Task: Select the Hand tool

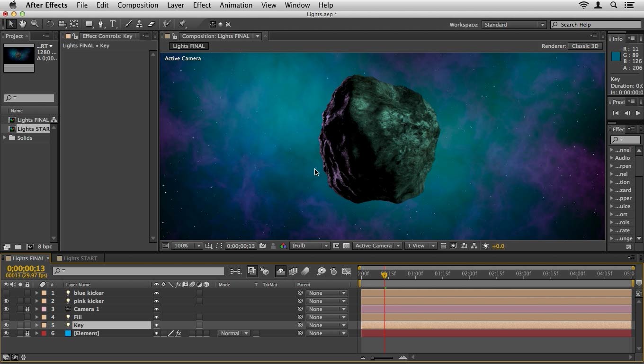Action: pyautogui.click(x=23, y=24)
